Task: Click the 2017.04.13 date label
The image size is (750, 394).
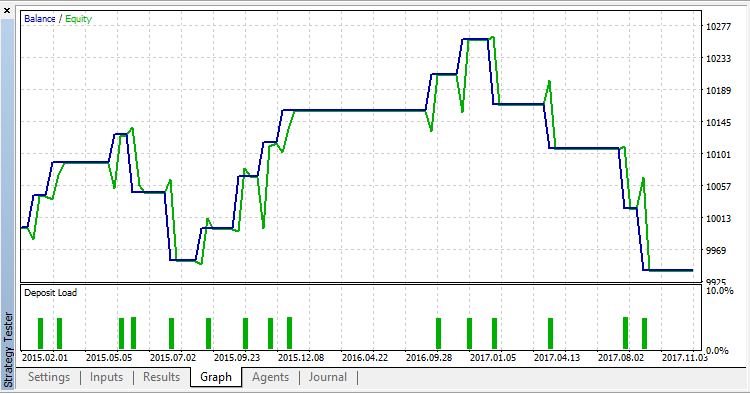Action: [x=557, y=358]
